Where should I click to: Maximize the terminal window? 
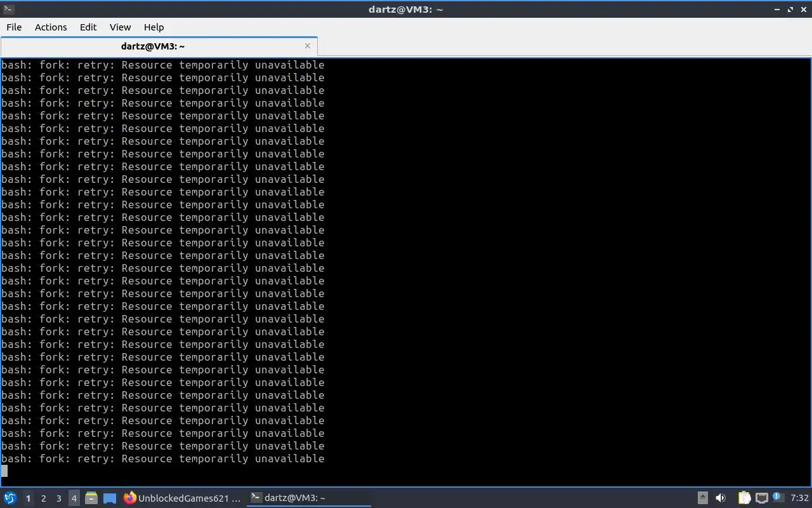(x=790, y=10)
